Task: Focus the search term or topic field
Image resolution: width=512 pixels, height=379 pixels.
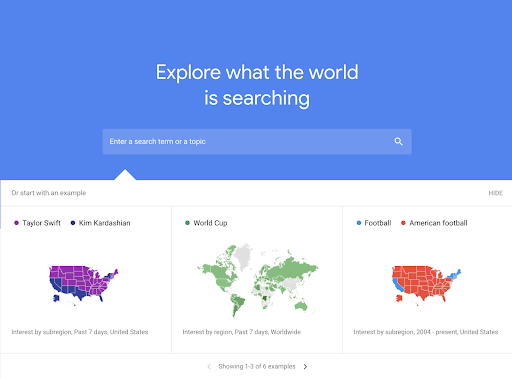Action: 257,142
